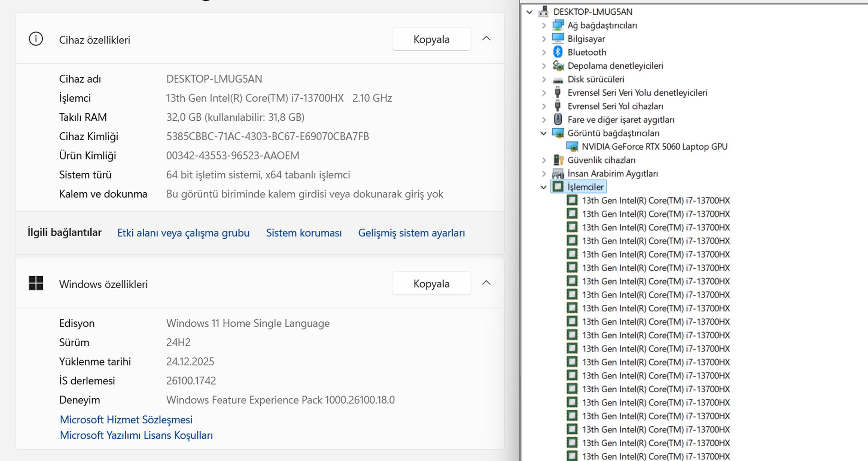Expand the Depolama denetleyicileri node
The image size is (868, 461).
(x=544, y=66)
